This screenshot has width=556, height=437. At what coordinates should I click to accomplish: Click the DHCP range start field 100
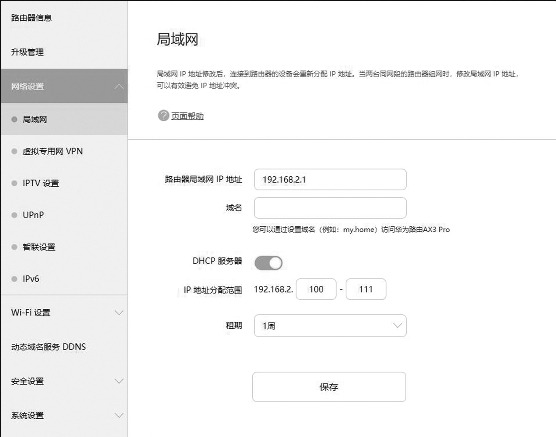pyautogui.click(x=316, y=289)
